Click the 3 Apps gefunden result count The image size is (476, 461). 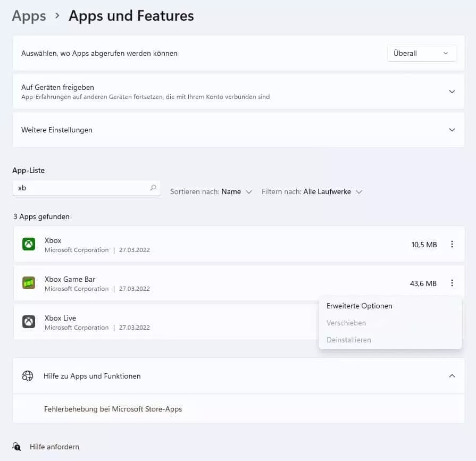pos(41,217)
